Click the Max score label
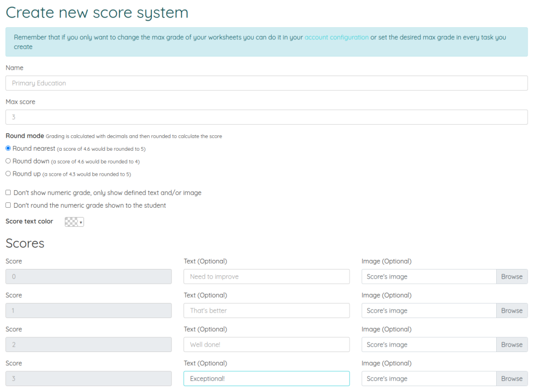 [x=20, y=102]
